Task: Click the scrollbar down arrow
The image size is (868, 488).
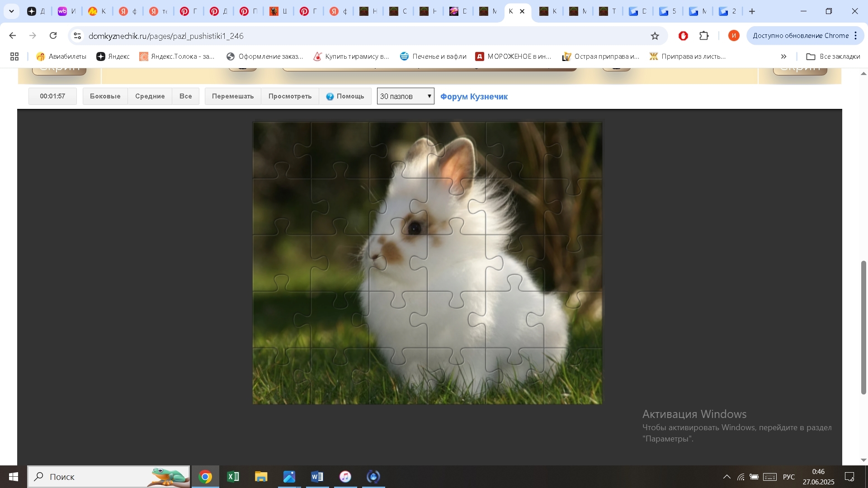Action: pos(863,460)
